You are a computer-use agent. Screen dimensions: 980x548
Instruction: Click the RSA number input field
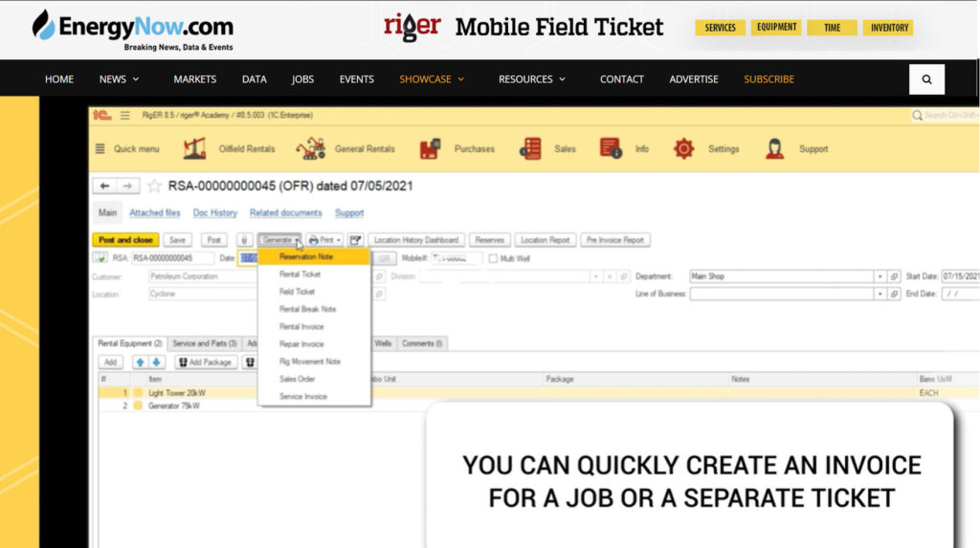tap(172, 258)
